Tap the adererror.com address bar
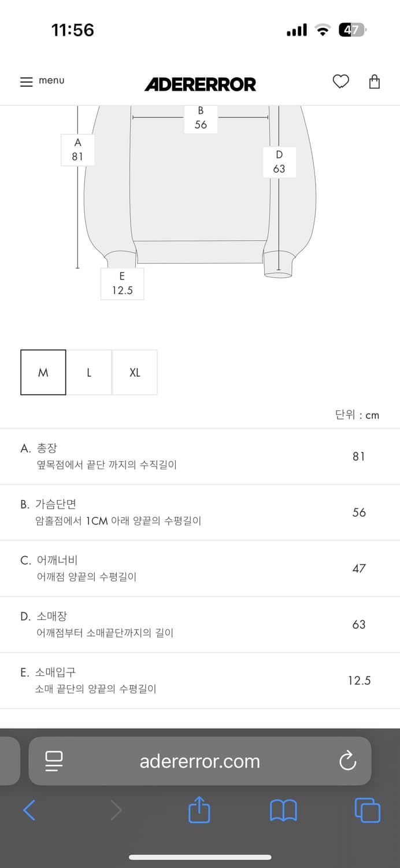This screenshot has height=868, width=400. [x=199, y=762]
